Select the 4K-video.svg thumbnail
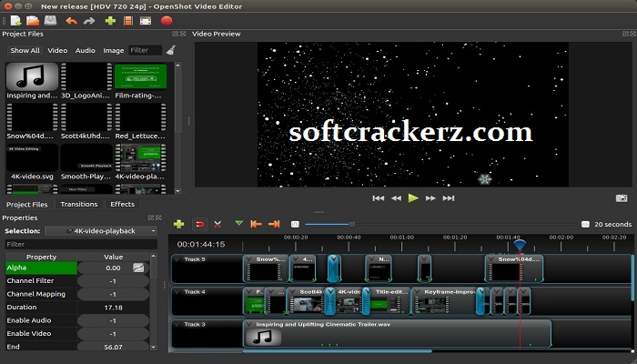The height and width of the screenshot is (364, 637). [x=32, y=157]
